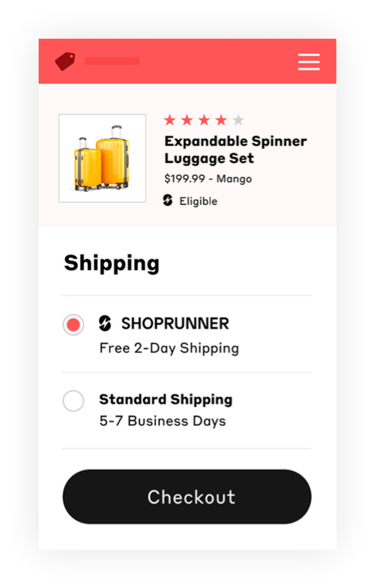Click the Standard Shipping label text
This screenshot has width=374, height=588.
[166, 400]
